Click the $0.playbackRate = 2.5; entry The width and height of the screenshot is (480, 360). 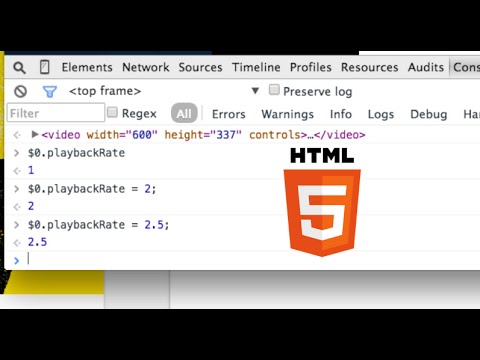coord(98,225)
